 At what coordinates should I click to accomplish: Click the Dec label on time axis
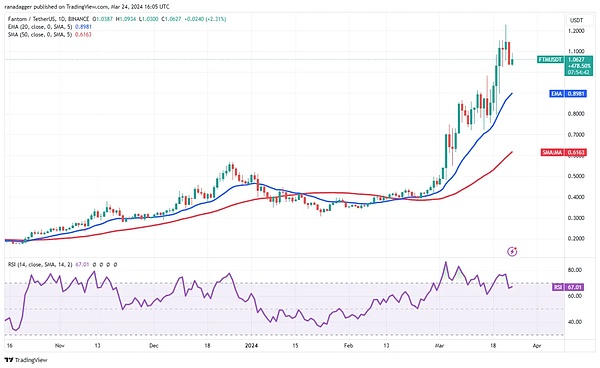click(153, 346)
